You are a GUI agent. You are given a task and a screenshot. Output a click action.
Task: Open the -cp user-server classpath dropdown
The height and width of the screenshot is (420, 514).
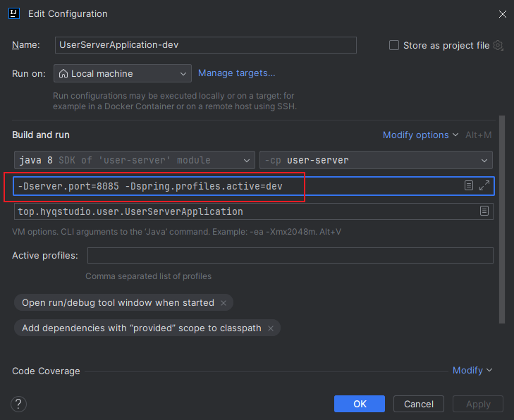point(376,160)
